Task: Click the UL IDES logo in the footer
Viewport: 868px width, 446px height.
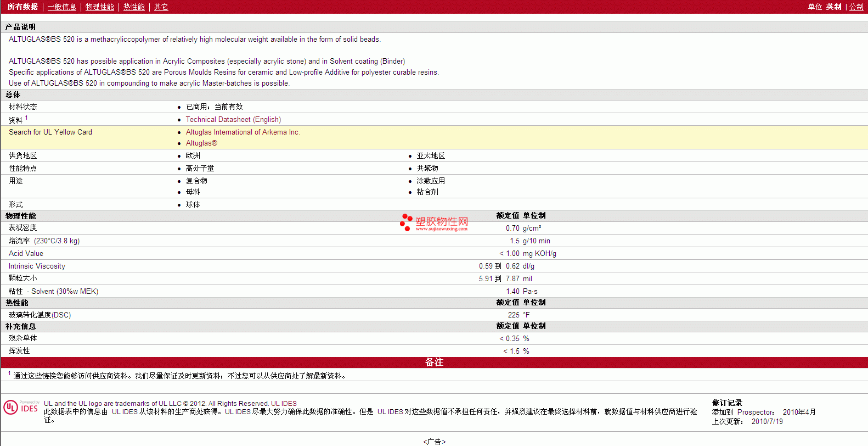Action: pyautogui.click(x=21, y=408)
